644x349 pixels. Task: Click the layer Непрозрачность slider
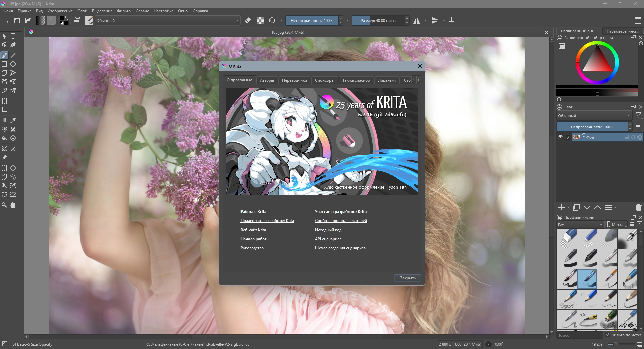coord(592,127)
